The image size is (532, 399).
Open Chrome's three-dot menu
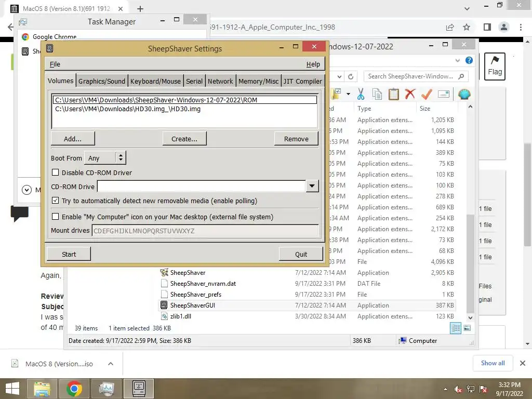pyautogui.click(x=521, y=27)
